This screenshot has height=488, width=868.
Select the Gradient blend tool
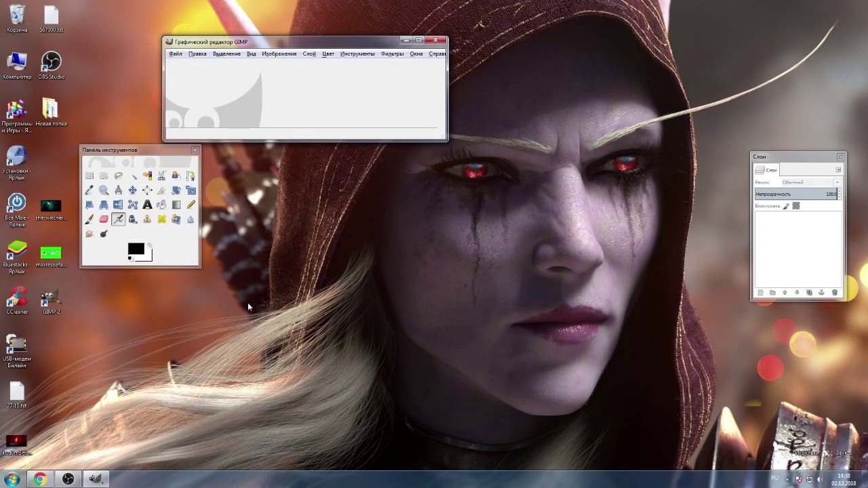pyautogui.click(x=176, y=205)
